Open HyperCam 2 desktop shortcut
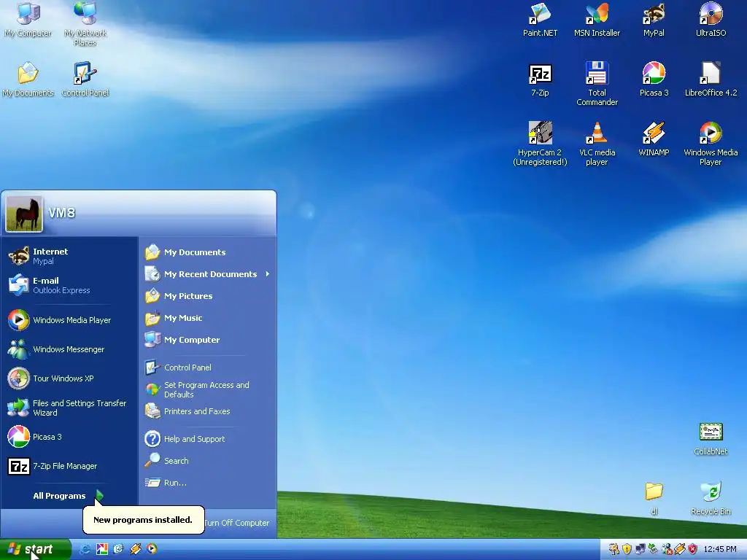 point(540,144)
